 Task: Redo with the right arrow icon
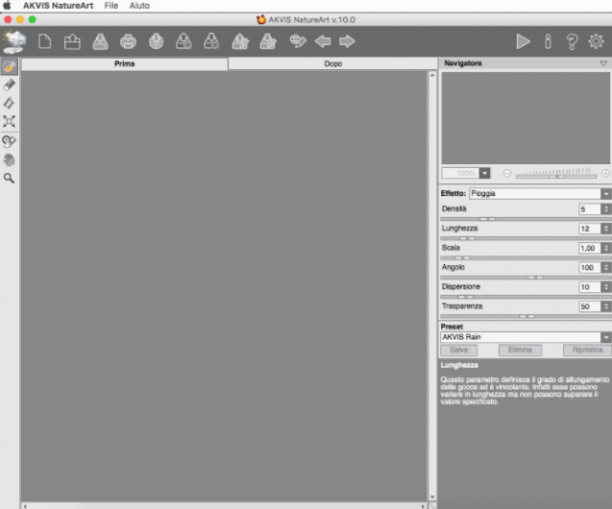(x=347, y=41)
